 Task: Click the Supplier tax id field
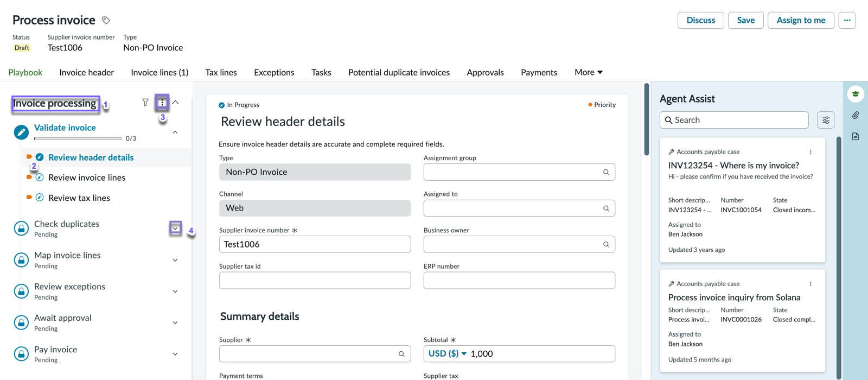(315, 281)
